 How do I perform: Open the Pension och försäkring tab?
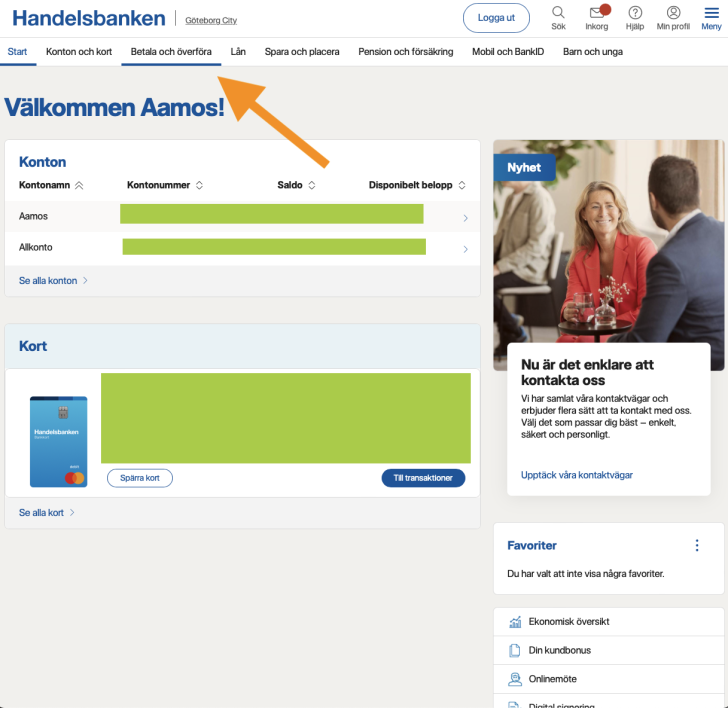pyautogui.click(x=406, y=52)
